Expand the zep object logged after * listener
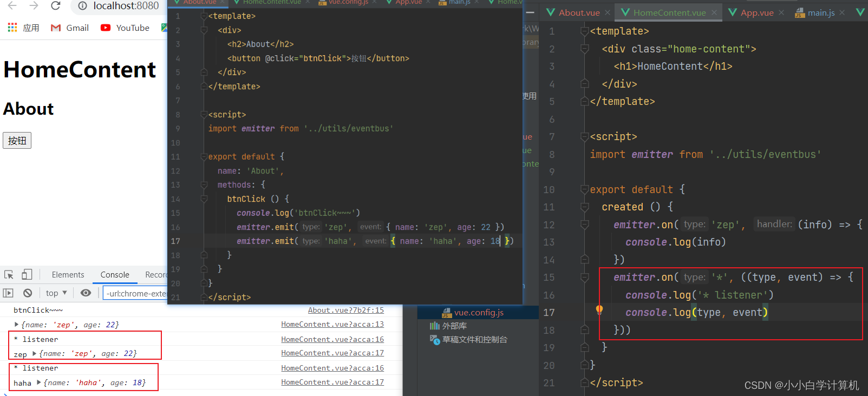The height and width of the screenshot is (396, 868). [x=34, y=353]
